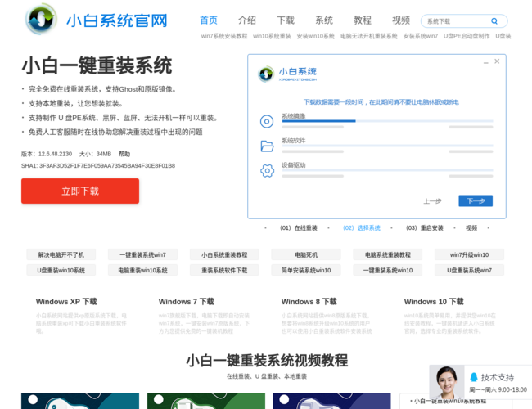Click the support agent photo
The image size is (532, 409).
click(447, 382)
